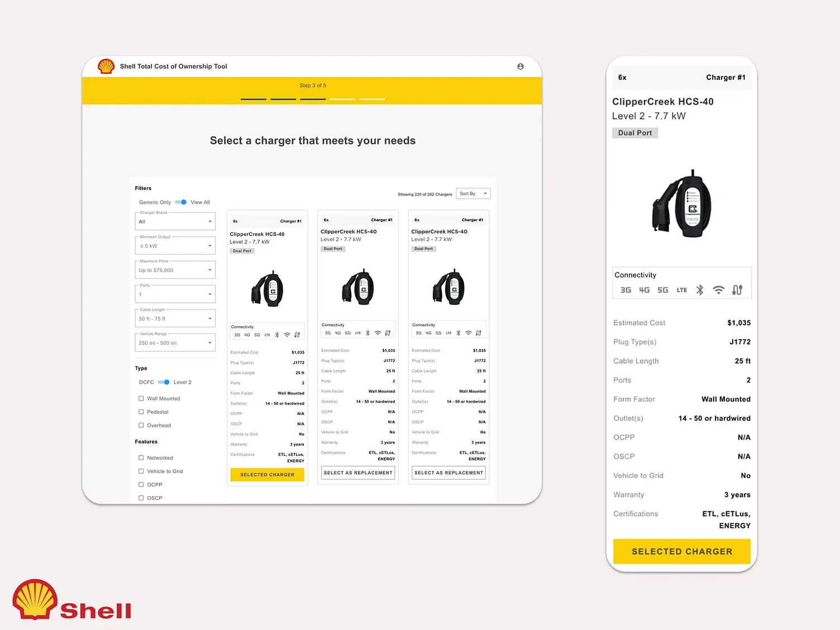Viewport: 840px width, 630px height.
Task: Tick the OSCP feature checkbox
Action: [141, 498]
